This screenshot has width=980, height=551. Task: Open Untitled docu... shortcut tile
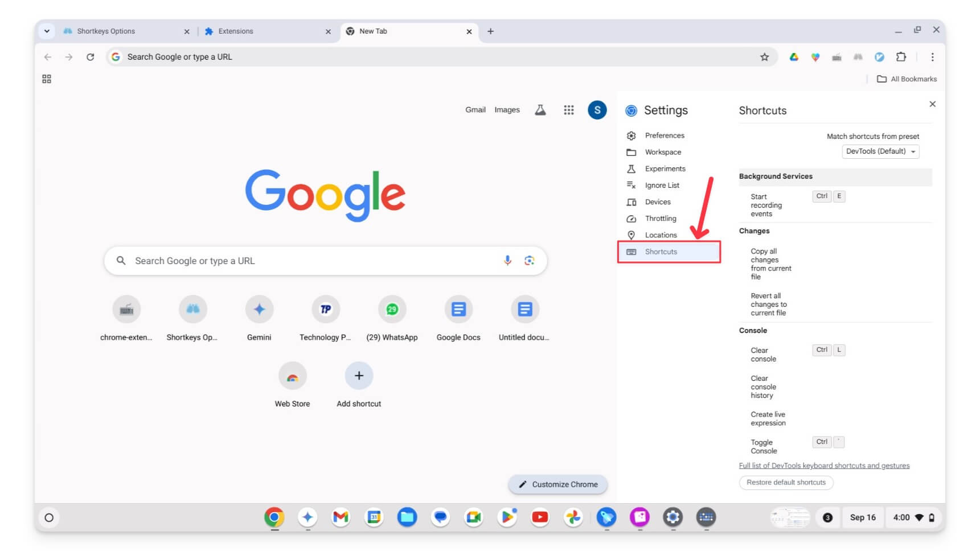tap(524, 318)
